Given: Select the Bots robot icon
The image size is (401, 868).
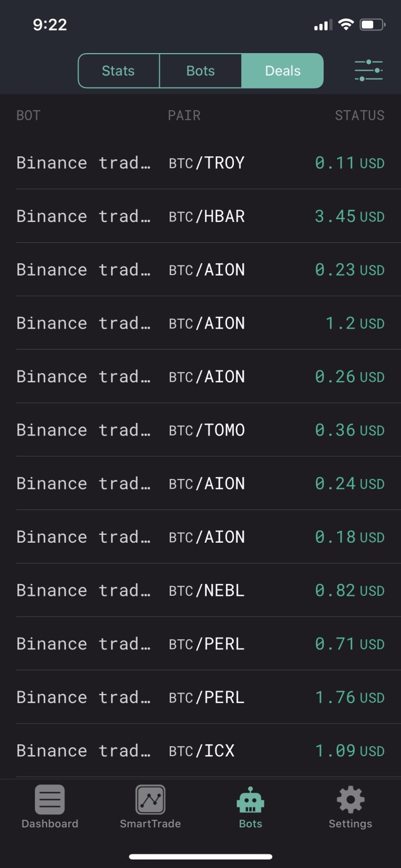Looking at the screenshot, I should click(x=250, y=800).
